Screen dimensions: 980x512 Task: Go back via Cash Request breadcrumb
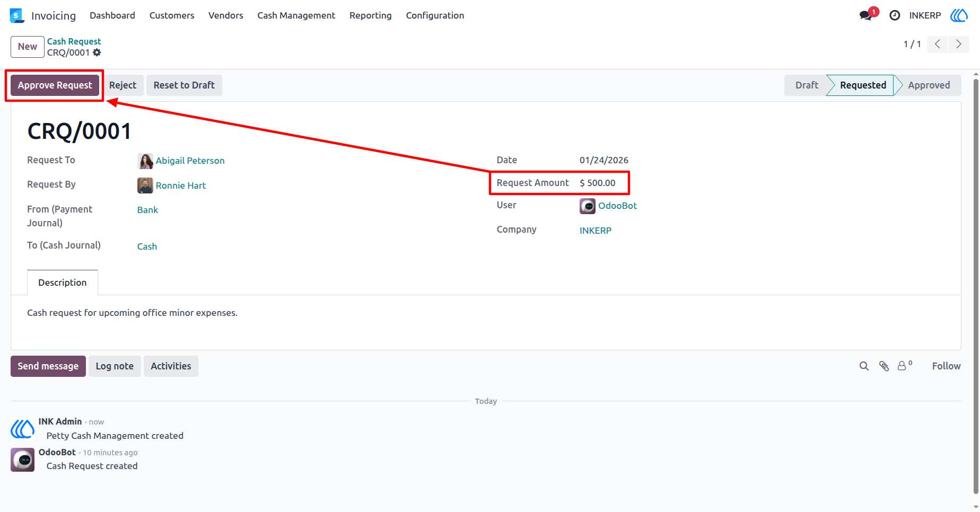(74, 41)
